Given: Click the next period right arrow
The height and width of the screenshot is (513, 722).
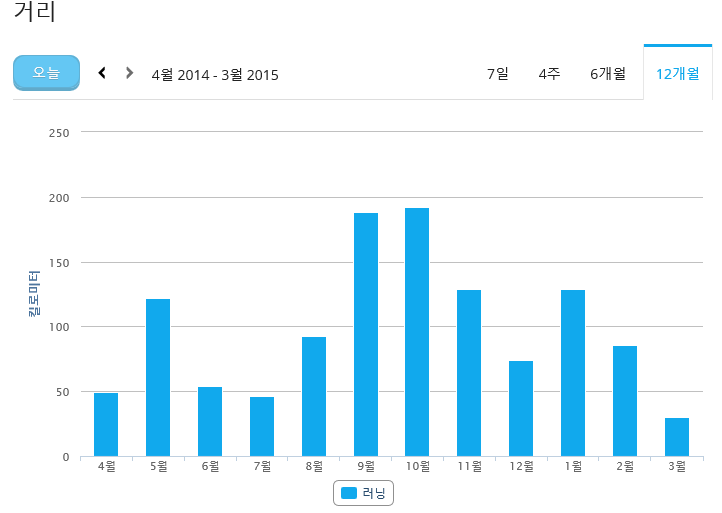Looking at the screenshot, I should point(129,73).
